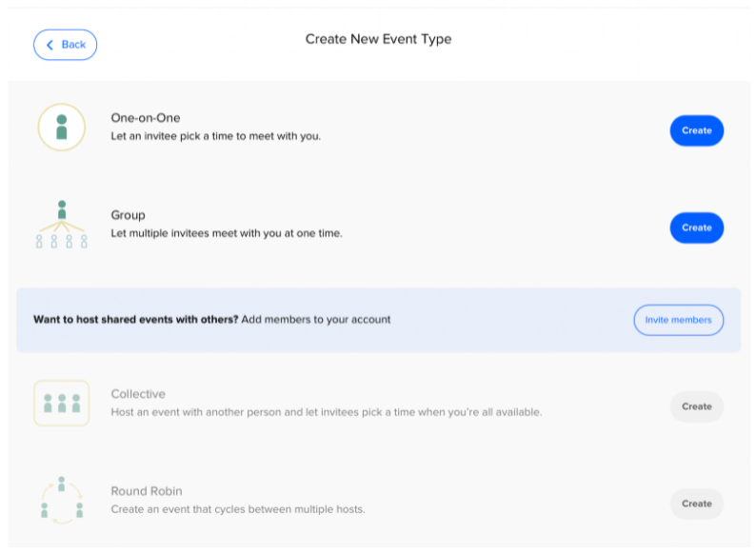The image size is (756, 555).
Task: Create a One-on-One event type
Action: [696, 130]
